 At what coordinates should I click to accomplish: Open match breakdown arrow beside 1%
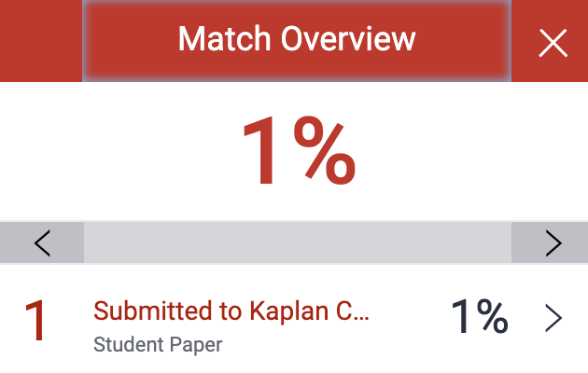click(553, 320)
